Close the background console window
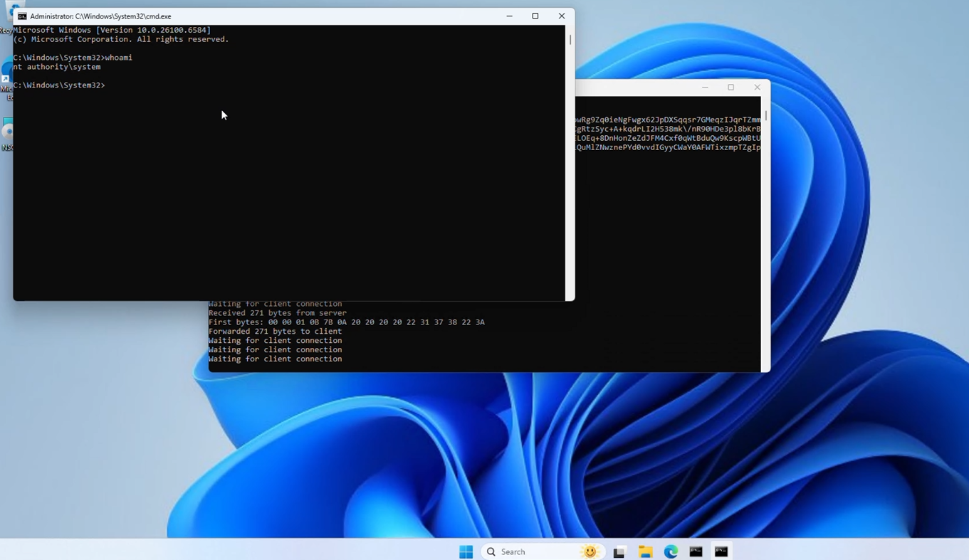 pyautogui.click(x=758, y=88)
